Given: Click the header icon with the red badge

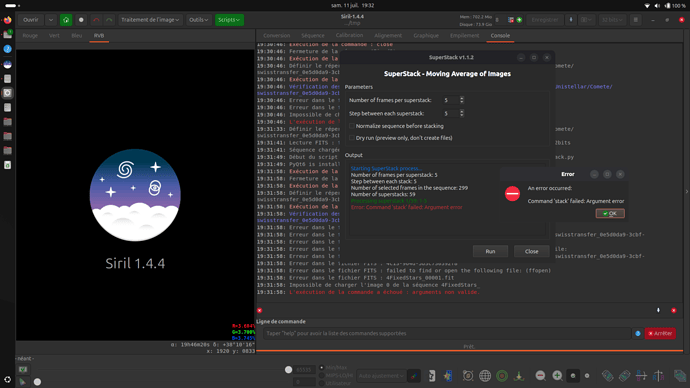Looking at the screenshot, I should click(x=511, y=20).
